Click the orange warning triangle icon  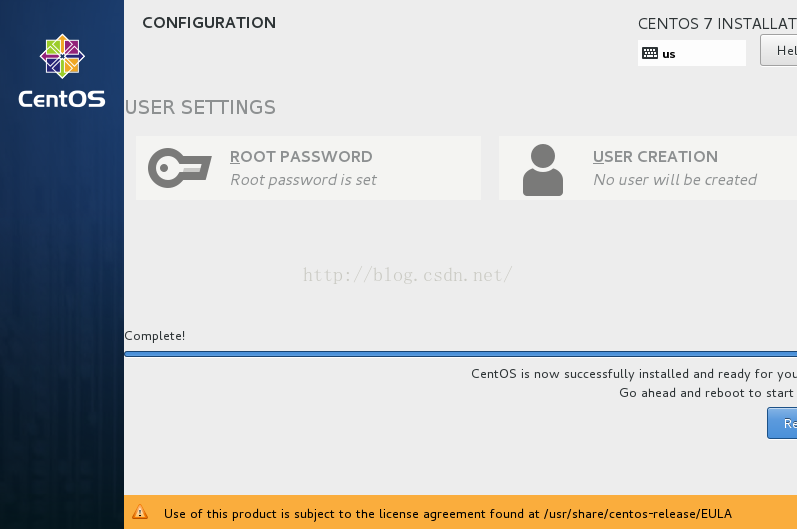coord(140,512)
